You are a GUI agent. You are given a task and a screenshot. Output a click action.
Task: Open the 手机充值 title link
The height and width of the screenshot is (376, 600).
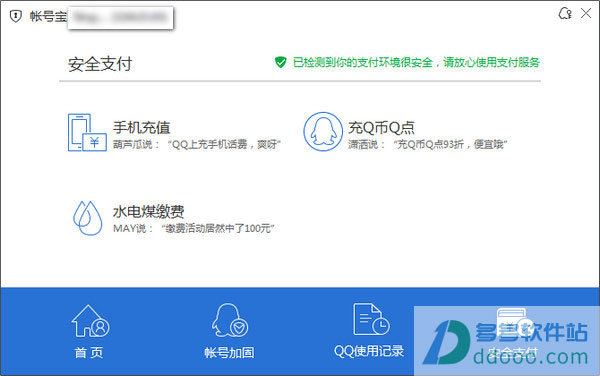point(142,128)
